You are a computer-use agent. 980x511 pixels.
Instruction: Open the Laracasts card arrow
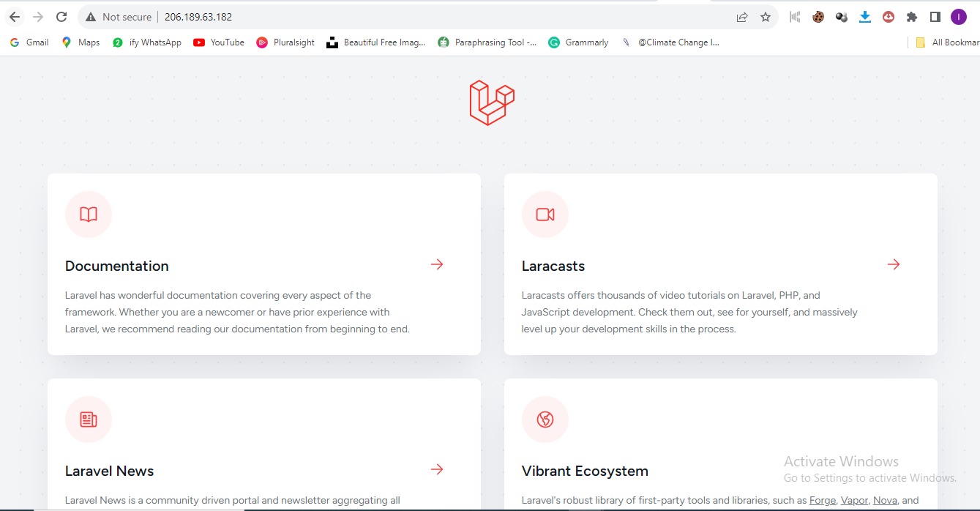pos(893,264)
